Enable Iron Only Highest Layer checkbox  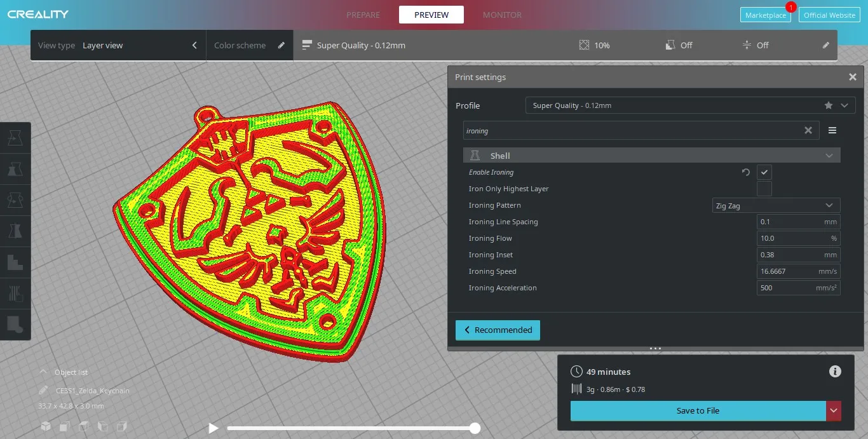pos(764,189)
